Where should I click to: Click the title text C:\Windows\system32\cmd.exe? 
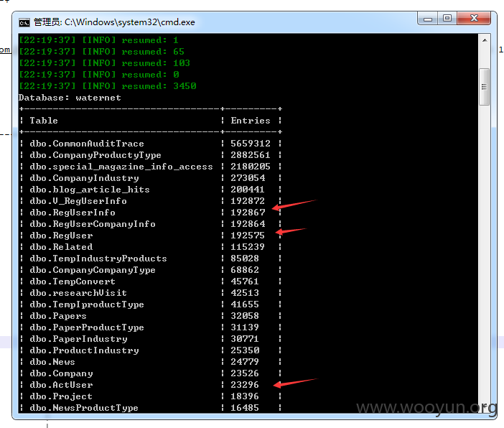[130, 22]
